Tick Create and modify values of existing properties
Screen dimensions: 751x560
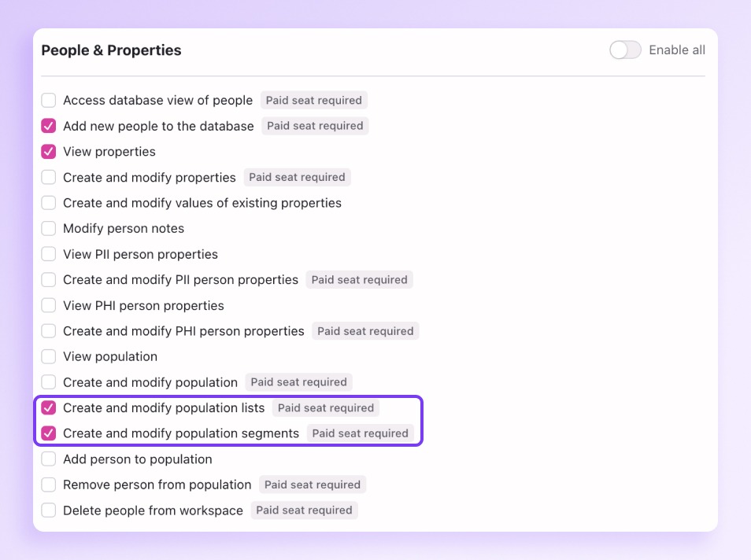click(x=49, y=203)
